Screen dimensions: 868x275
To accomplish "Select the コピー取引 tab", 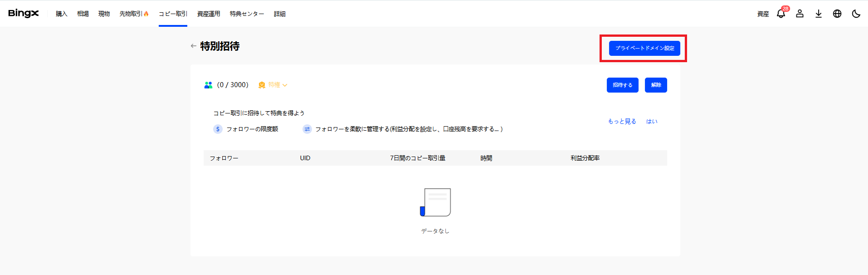I will coord(173,14).
